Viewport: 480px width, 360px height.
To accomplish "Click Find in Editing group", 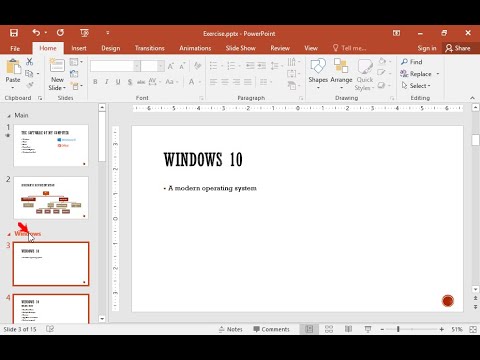I will (412, 62).
